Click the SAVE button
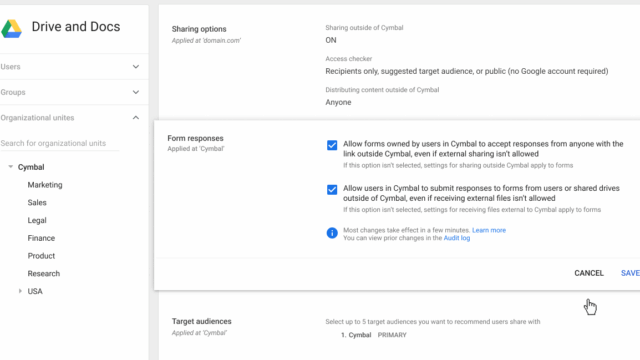Image resolution: width=640 pixels, height=360 pixels. [630, 273]
